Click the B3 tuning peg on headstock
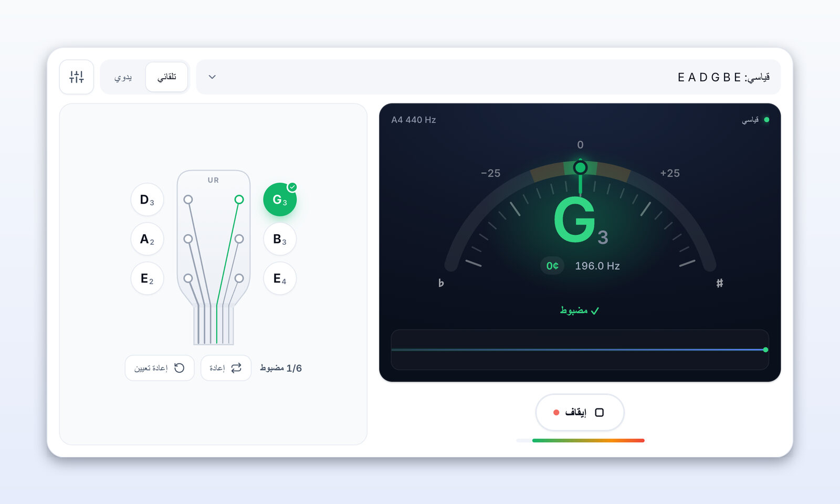Screen dimensions: 840x504 click(x=239, y=239)
